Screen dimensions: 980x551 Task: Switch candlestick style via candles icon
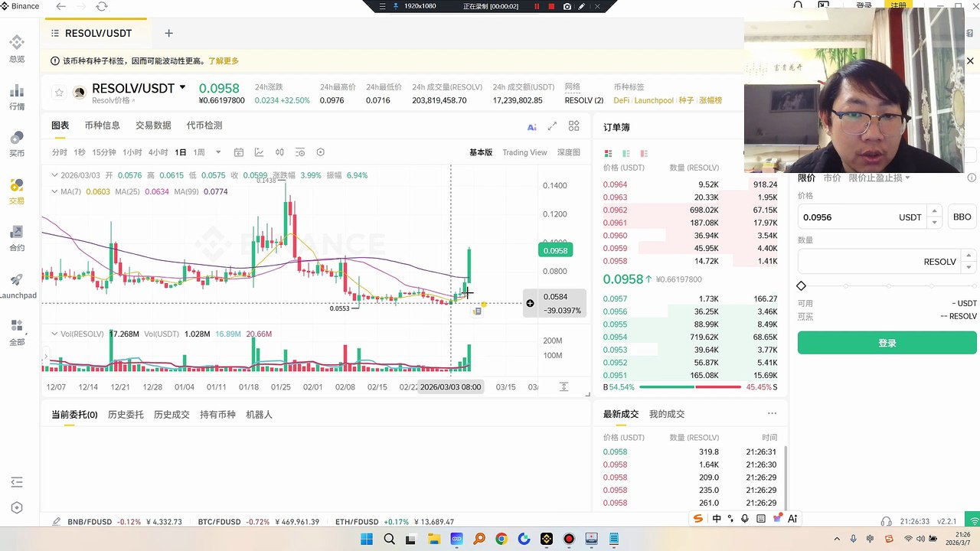tap(279, 152)
